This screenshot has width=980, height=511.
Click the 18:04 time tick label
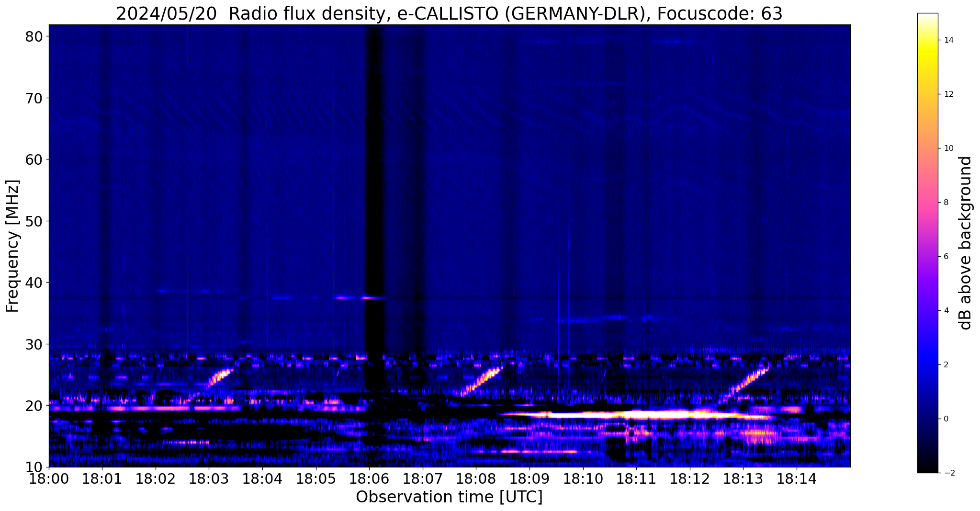tap(262, 478)
